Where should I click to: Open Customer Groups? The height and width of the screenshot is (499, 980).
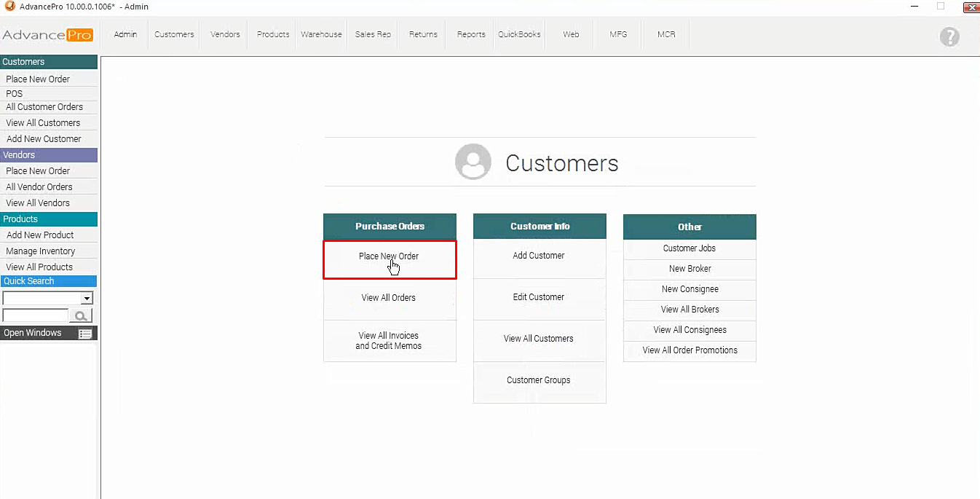[539, 380]
